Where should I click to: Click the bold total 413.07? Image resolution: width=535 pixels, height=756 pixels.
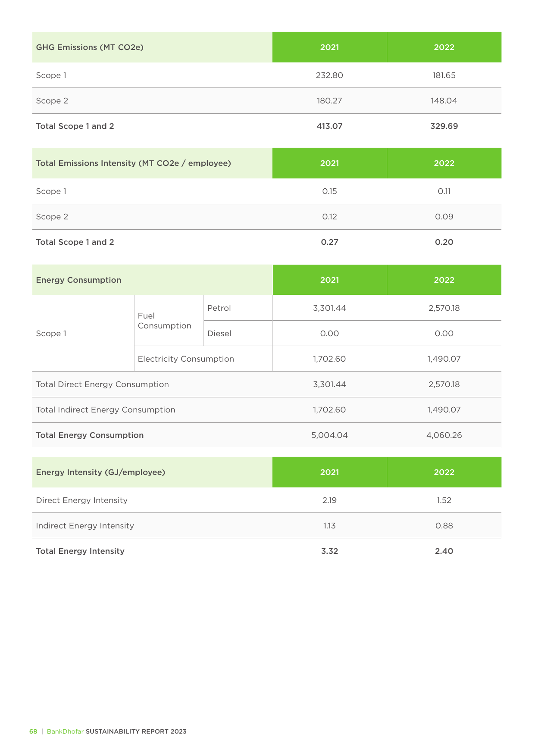pyautogui.click(x=329, y=126)
